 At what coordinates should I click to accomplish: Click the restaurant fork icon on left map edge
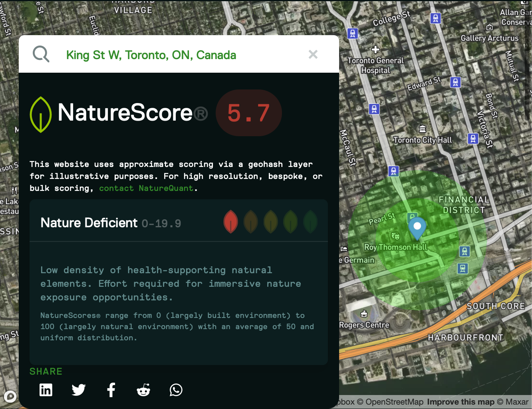coord(14,191)
